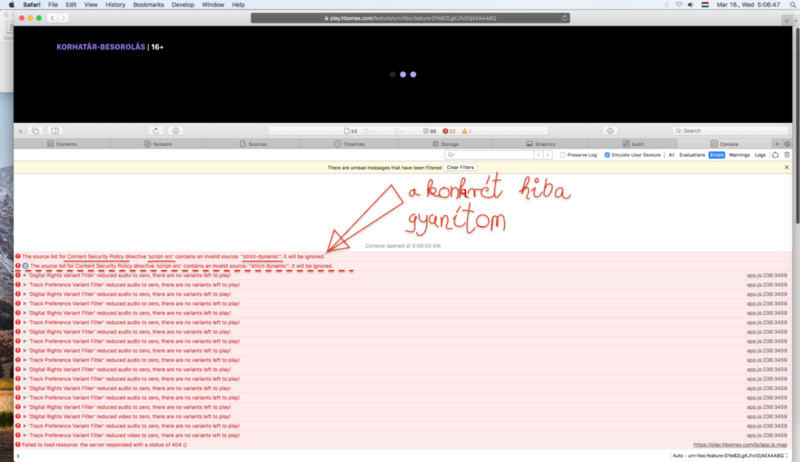Open the Apple menu
The height and width of the screenshot is (462, 800).
point(11,5)
